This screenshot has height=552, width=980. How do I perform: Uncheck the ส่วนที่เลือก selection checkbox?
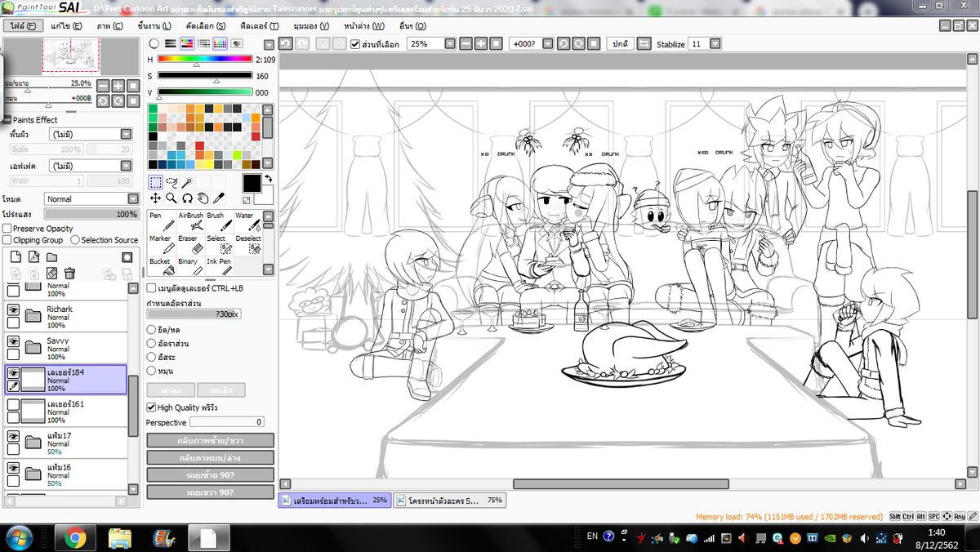point(355,44)
